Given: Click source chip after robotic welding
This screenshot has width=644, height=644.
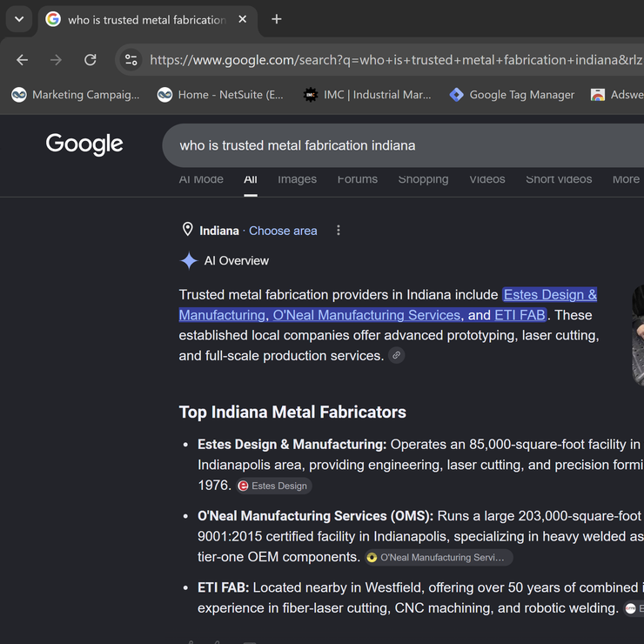Looking at the screenshot, I should pos(634,608).
